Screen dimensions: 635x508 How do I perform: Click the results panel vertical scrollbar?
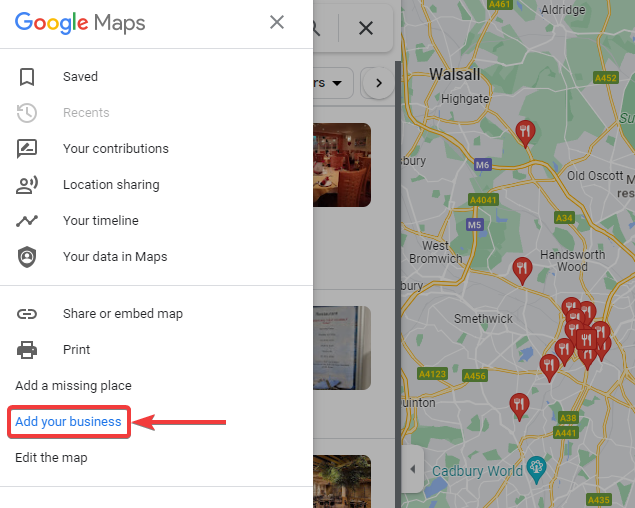[x=398, y=284]
